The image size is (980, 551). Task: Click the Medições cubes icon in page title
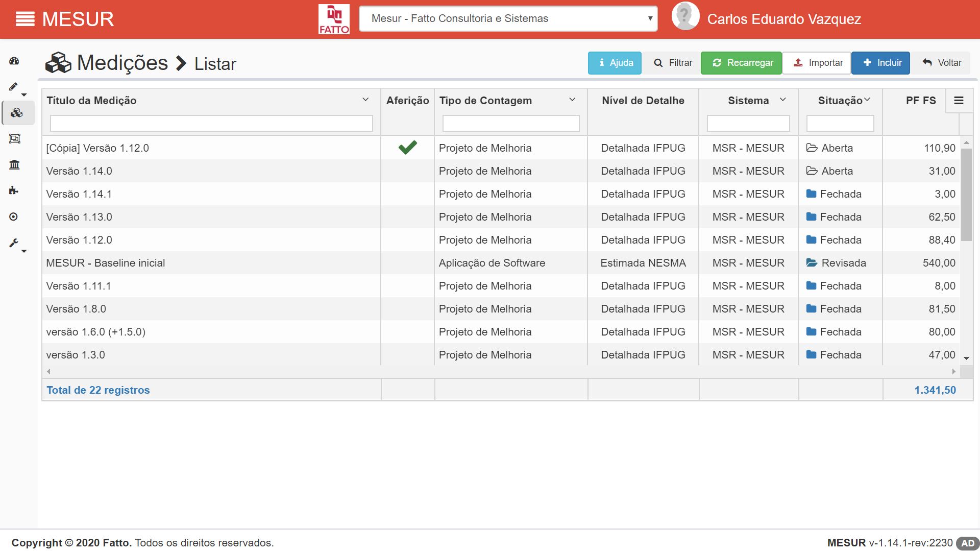pyautogui.click(x=58, y=63)
